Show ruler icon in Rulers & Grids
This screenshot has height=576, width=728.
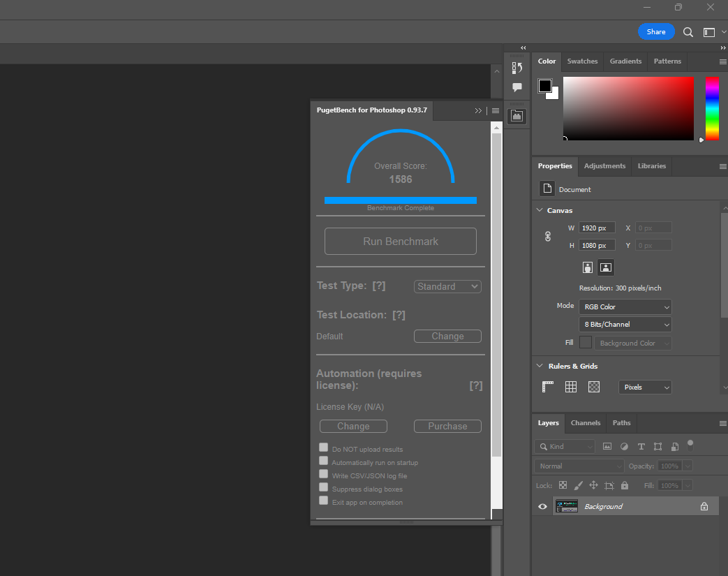(x=548, y=387)
